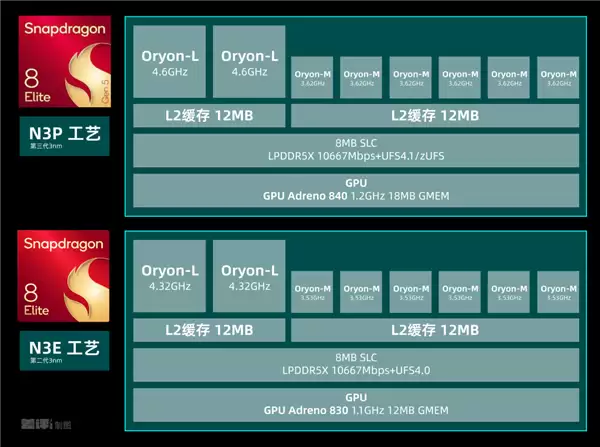Click the 8MB SLC UFS4.1/zUFS memory bar

tap(356, 150)
